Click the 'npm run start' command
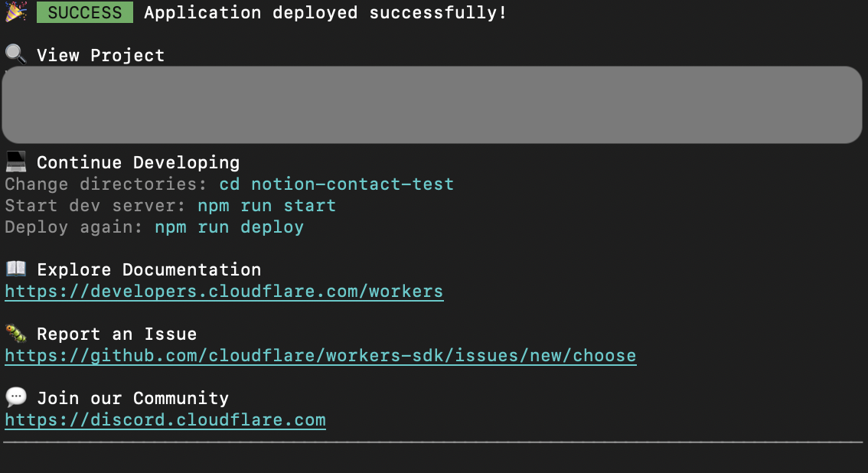868x473 pixels. pyautogui.click(x=266, y=206)
